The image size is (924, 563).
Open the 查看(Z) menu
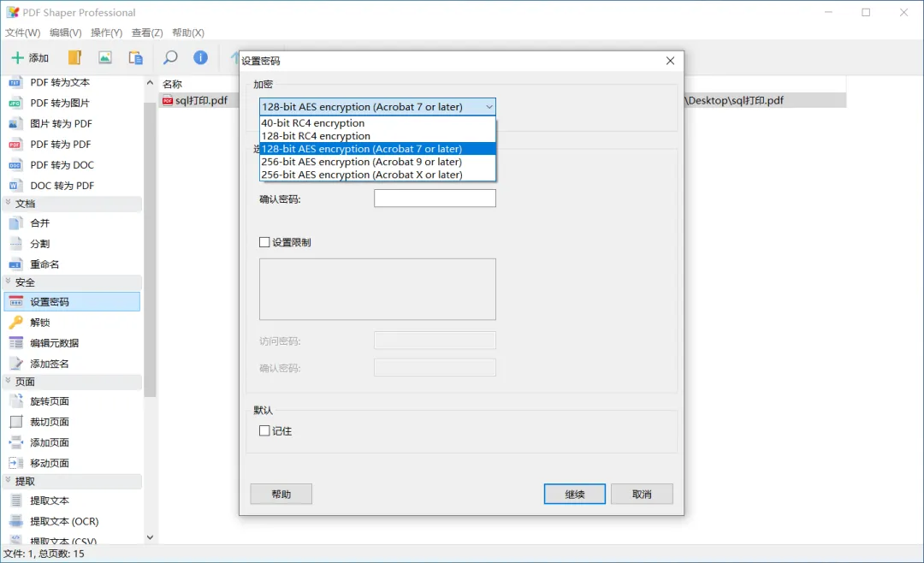coord(147,33)
